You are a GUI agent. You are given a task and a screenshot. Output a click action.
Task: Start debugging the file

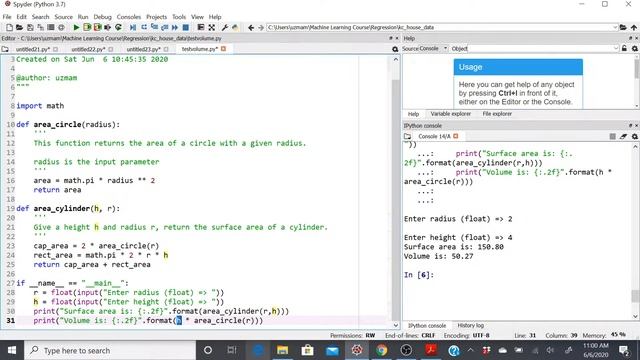coord(133,27)
